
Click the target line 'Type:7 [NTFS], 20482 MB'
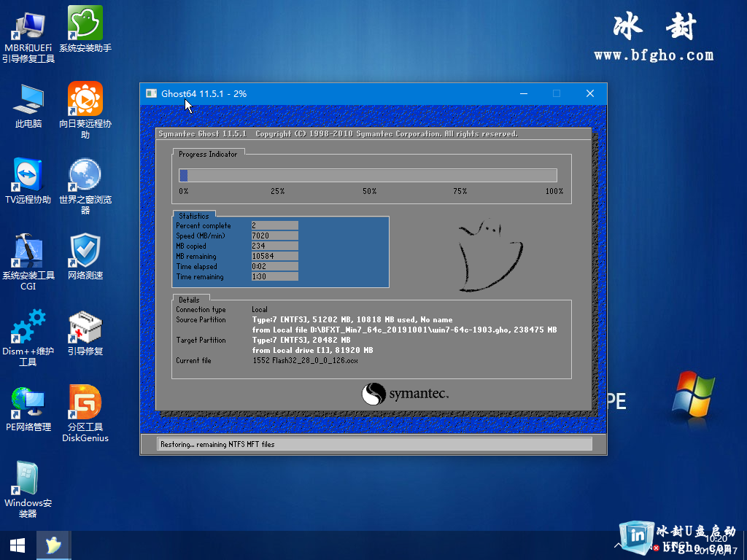pyautogui.click(x=301, y=340)
